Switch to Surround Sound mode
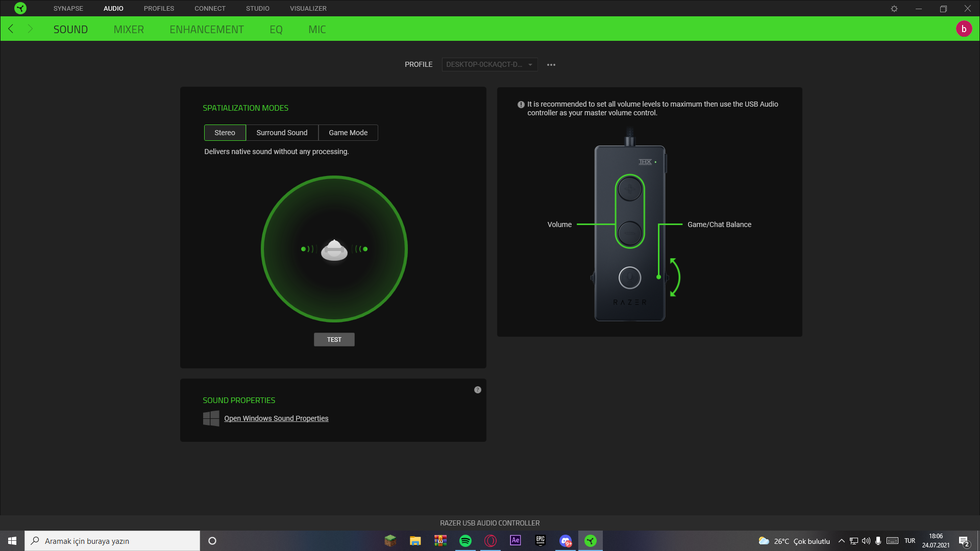 point(282,133)
